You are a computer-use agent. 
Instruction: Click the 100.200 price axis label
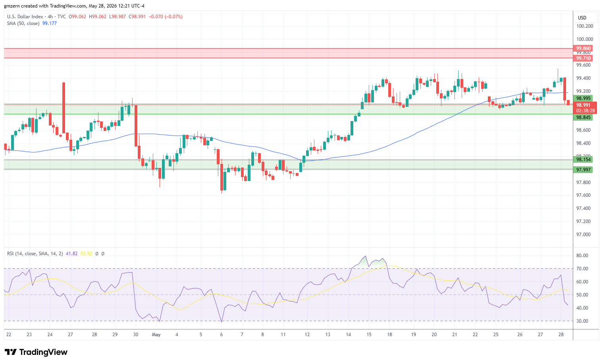point(585,26)
